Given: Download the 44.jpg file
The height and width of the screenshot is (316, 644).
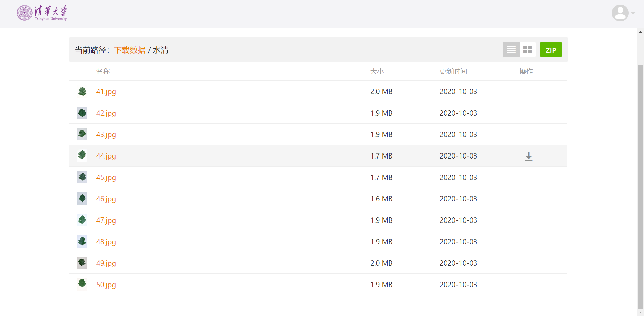Looking at the screenshot, I should (529, 156).
